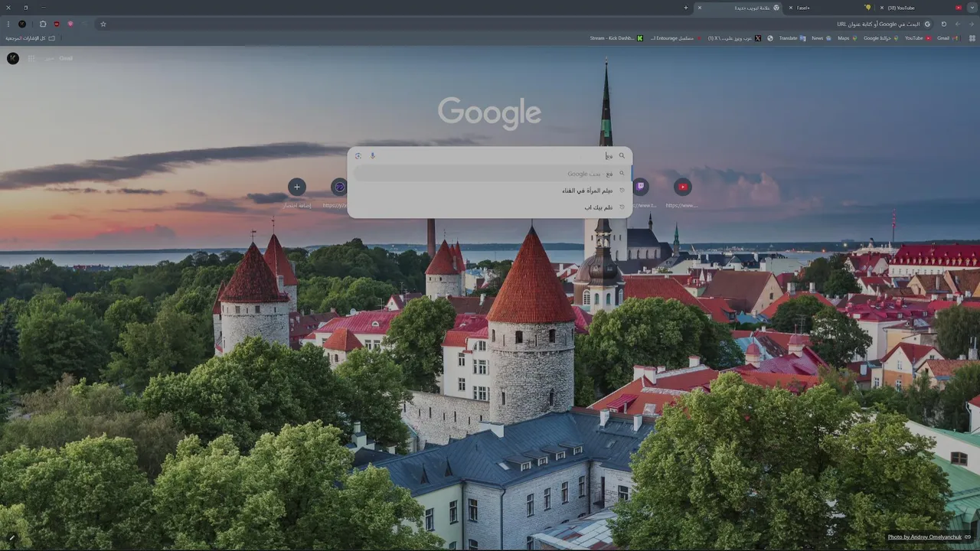Open the extensions puzzle icon
The image size is (980, 551).
pos(43,24)
